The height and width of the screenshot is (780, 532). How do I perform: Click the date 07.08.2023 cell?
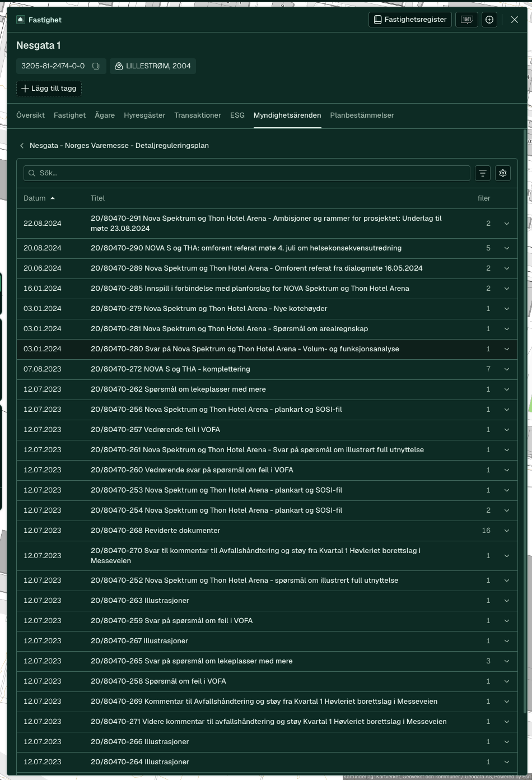pos(43,369)
